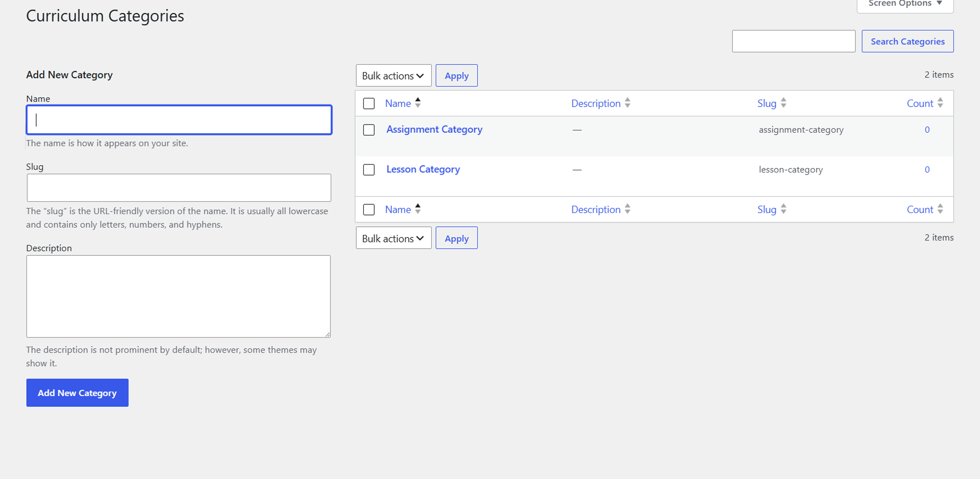Sort table by top Slug header link
Image resolution: width=980 pixels, height=479 pixels.
[x=767, y=104]
